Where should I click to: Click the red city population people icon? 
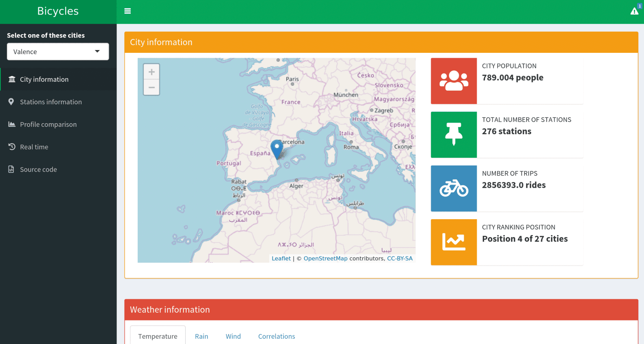tap(454, 81)
